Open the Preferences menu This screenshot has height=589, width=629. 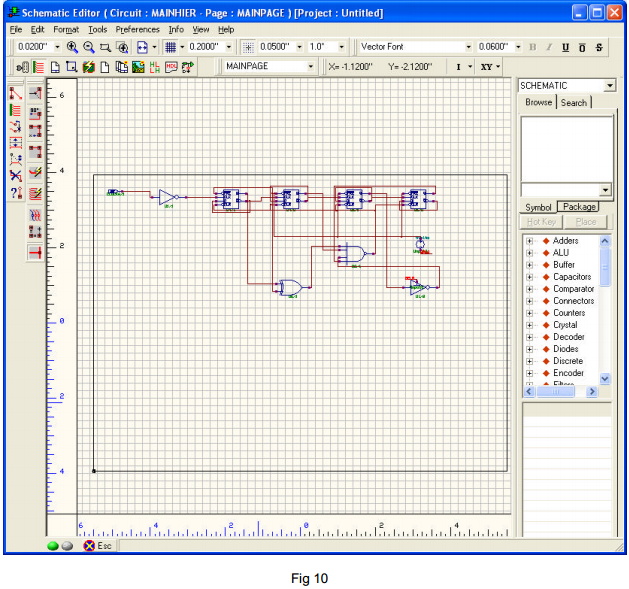138,30
